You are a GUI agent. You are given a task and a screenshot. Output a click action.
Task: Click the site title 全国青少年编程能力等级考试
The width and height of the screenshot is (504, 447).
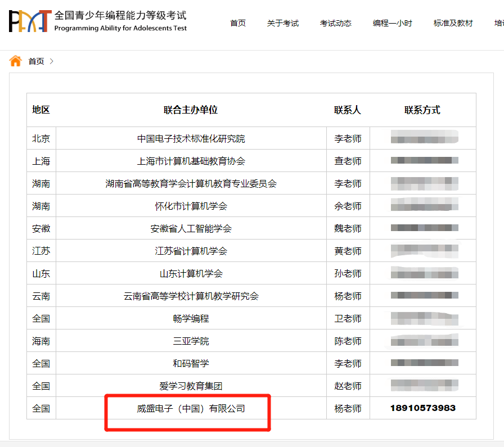(x=120, y=16)
